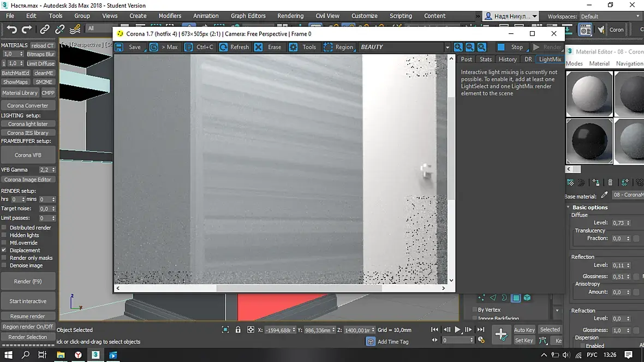Open the Tools gear in Corona VFB
The height and width of the screenshot is (362, 644).
pyautogui.click(x=303, y=47)
